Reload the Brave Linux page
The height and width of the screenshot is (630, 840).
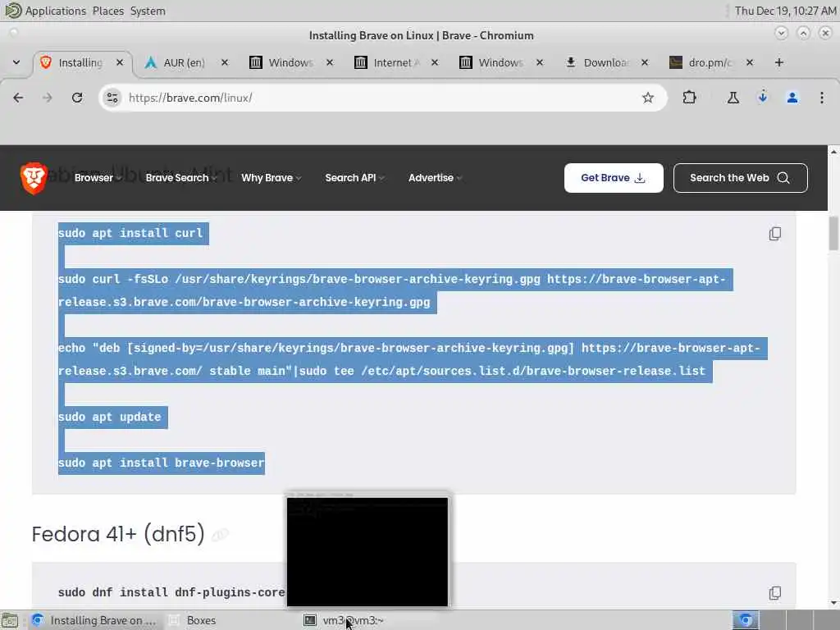(x=77, y=98)
